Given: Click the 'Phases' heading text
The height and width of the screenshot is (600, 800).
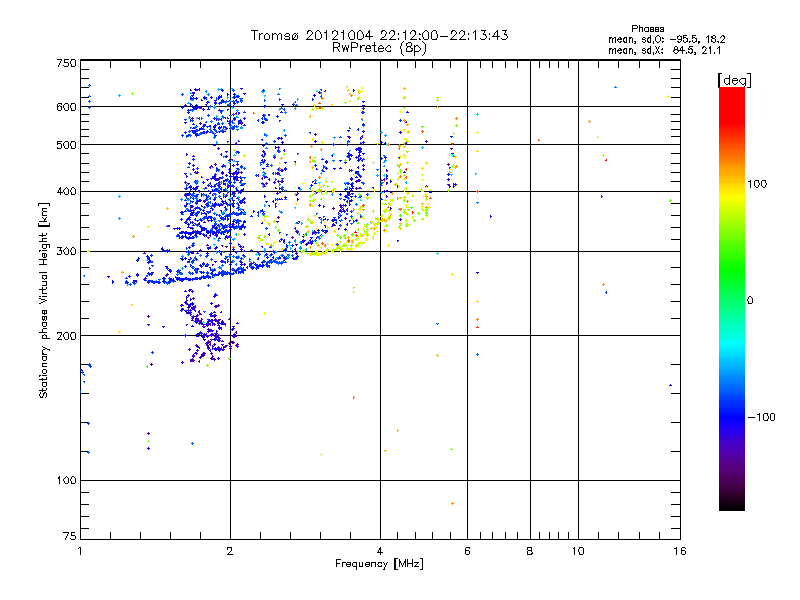Looking at the screenshot, I should coord(647,29).
